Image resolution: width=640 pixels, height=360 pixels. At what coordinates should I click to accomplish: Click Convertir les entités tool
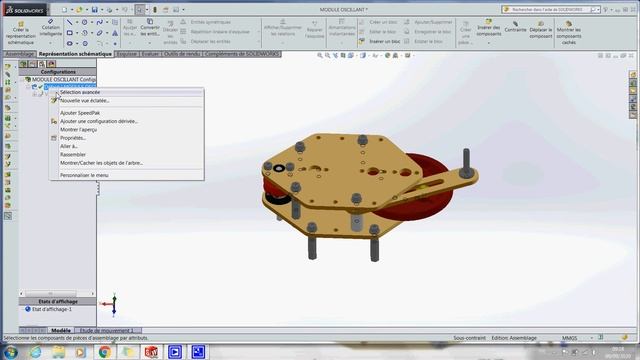150,27
